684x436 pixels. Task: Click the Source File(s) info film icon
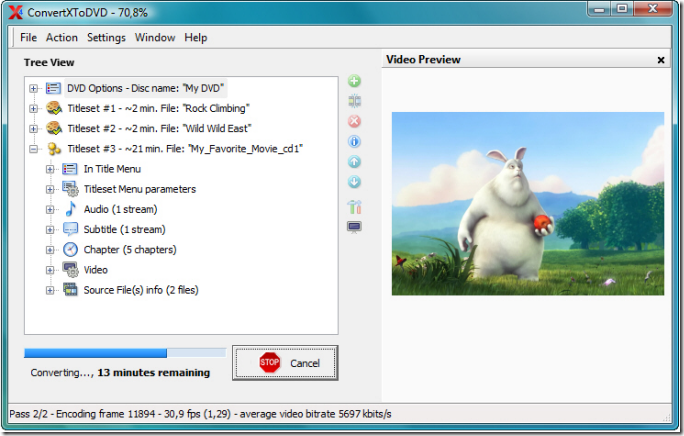[x=70, y=289]
